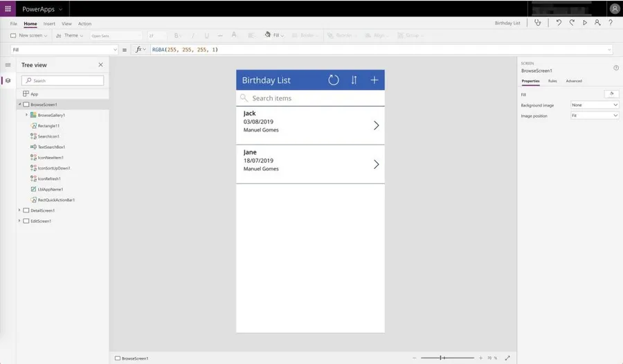
Task: Open the Insert menu tab
Action: pyautogui.click(x=49, y=24)
